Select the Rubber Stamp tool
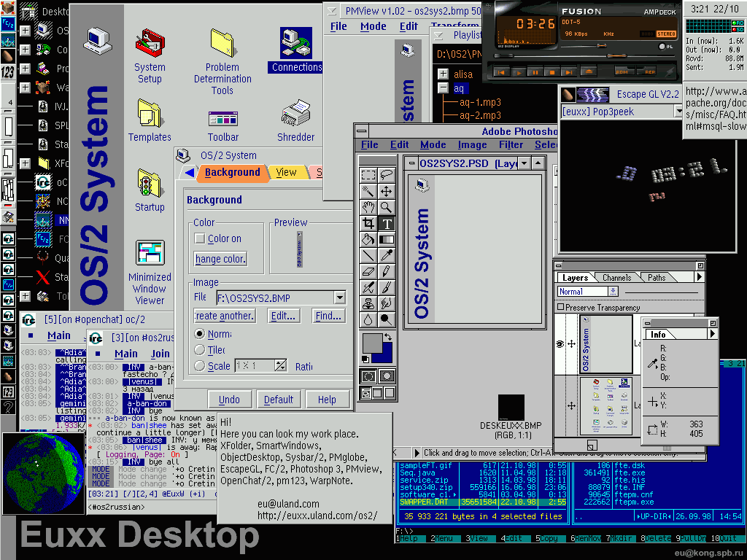747x560 pixels. coord(368,304)
